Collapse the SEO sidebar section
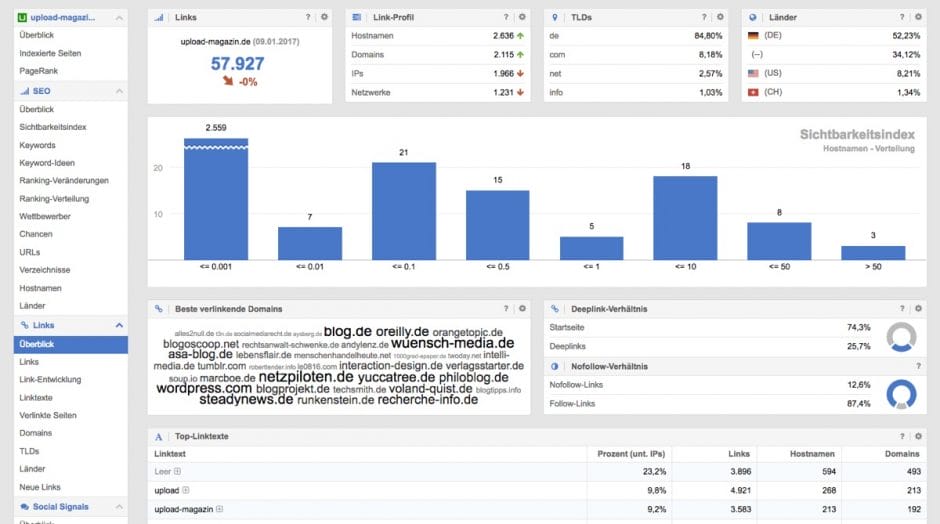The image size is (940, 524). pyautogui.click(x=119, y=91)
